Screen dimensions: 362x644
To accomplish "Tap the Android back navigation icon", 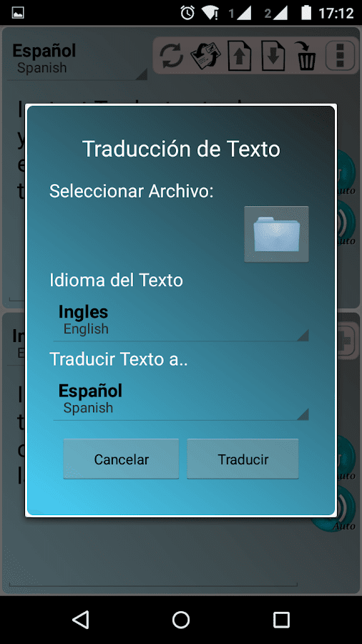I will click(80, 620).
